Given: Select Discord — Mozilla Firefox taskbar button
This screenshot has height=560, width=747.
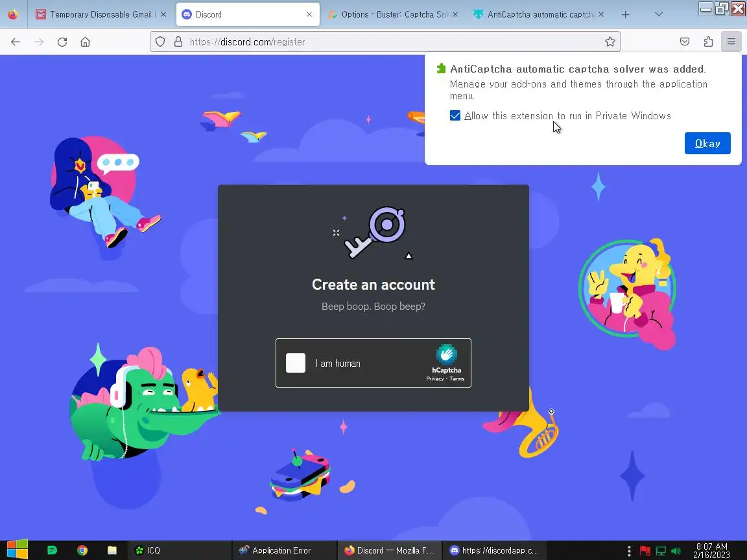Looking at the screenshot, I should [389, 550].
